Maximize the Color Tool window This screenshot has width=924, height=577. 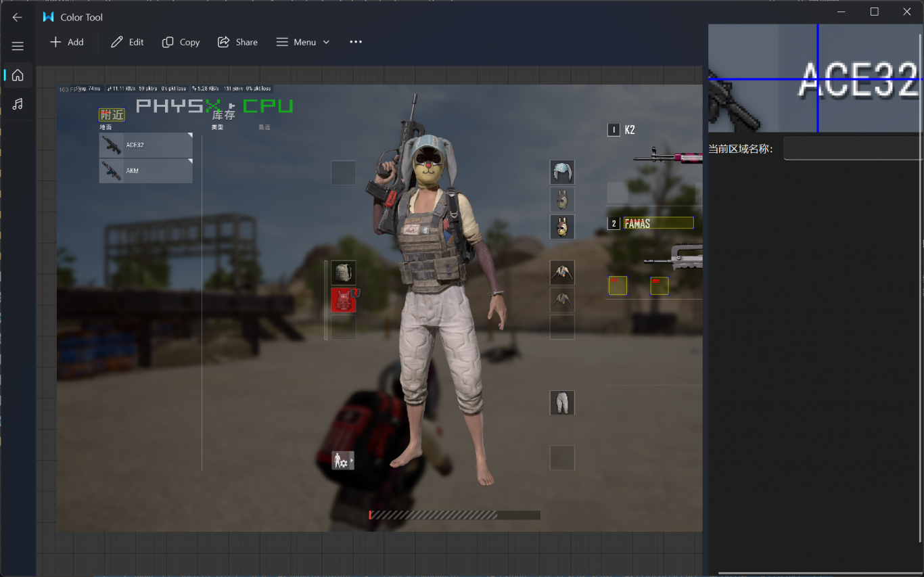click(874, 11)
